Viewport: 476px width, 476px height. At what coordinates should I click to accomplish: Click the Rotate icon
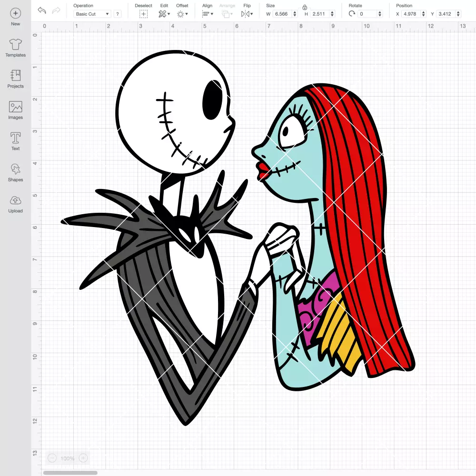(352, 14)
